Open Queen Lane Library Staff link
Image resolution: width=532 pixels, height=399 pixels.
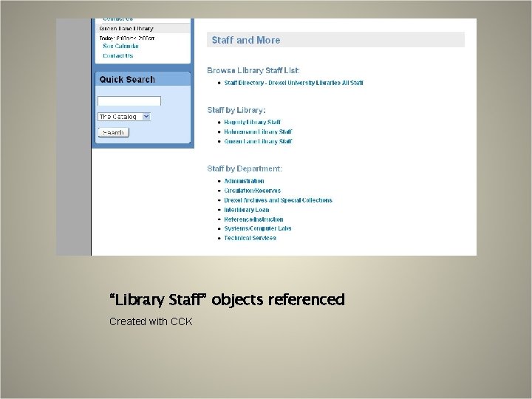pos(258,141)
